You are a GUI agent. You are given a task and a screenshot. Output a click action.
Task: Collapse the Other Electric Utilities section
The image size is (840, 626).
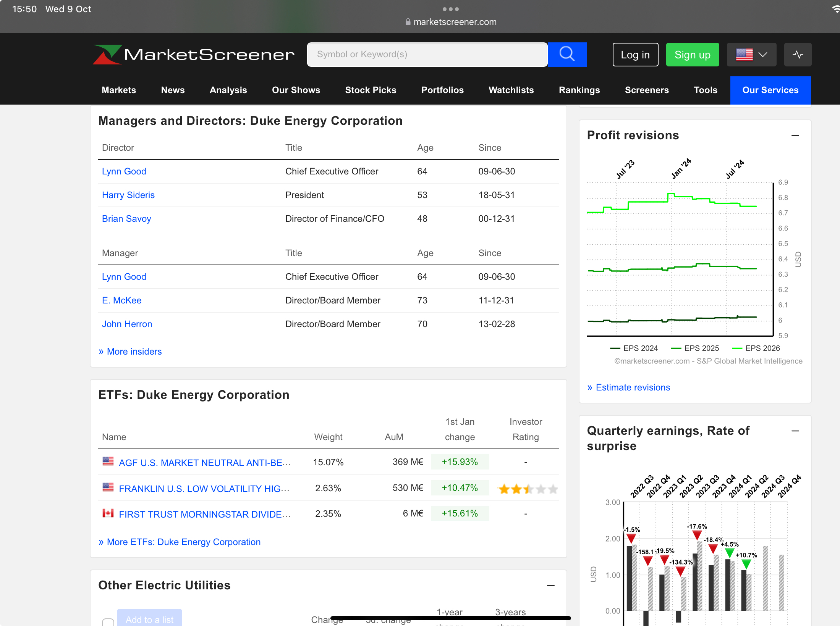(x=551, y=586)
